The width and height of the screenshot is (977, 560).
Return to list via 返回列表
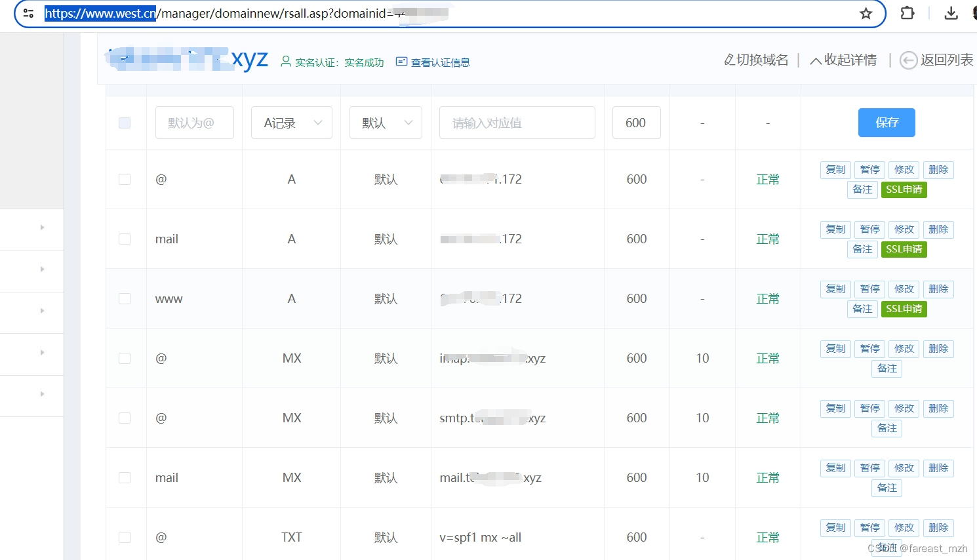pyautogui.click(x=936, y=60)
